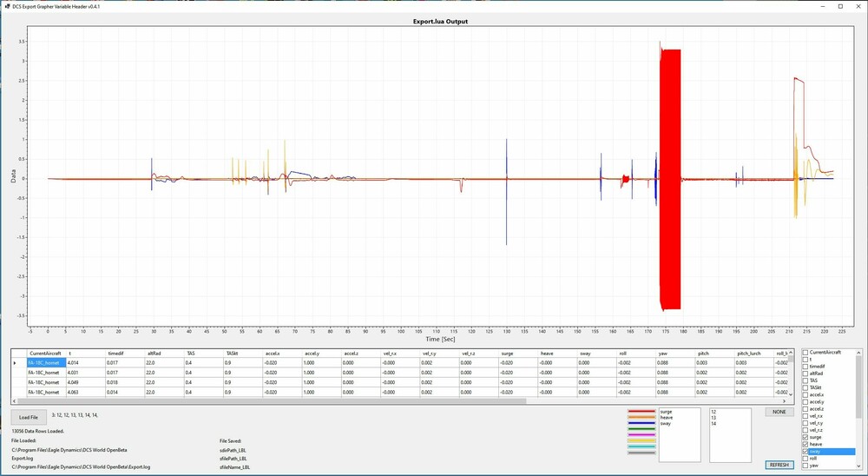Screen dimensions: 868x476
Task: Click the 13056 Data Rows Loaded label
Action: (x=37, y=431)
